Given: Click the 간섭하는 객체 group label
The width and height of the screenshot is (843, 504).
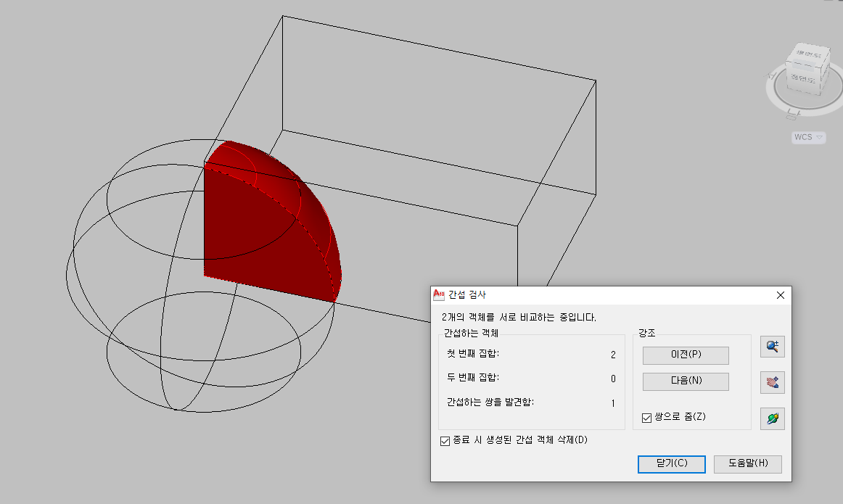Looking at the screenshot, I should point(471,333).
